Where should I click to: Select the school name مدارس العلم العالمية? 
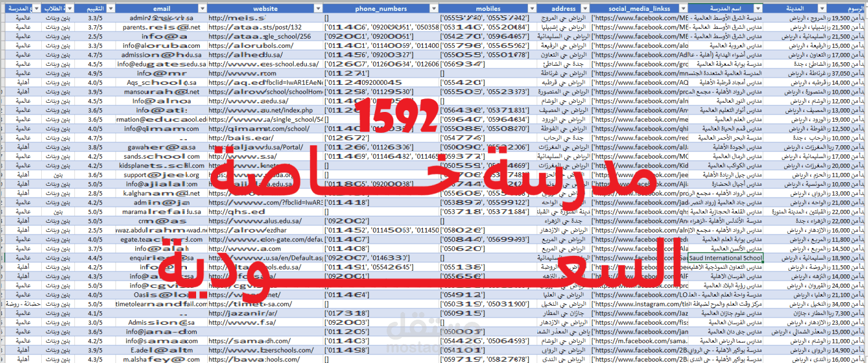(x=725, y=120)
